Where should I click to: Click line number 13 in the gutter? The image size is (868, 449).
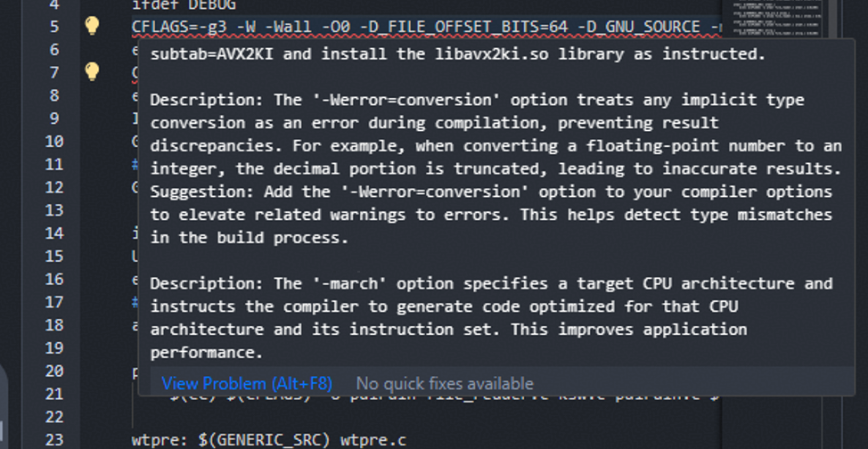point(53,210)
